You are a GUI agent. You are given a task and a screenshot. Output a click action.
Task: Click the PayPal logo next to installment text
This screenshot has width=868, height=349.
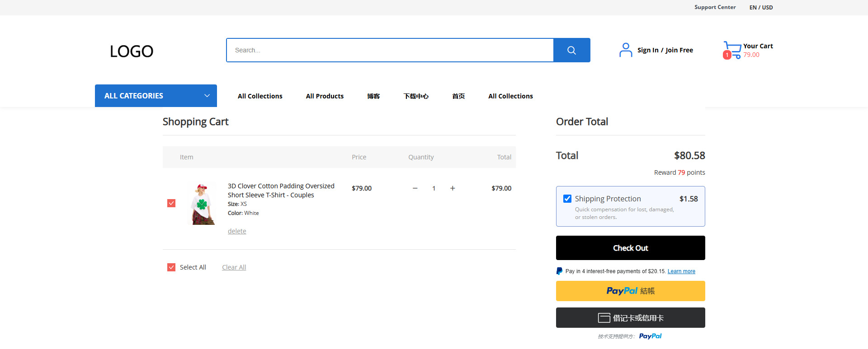[x=560, y=271]
